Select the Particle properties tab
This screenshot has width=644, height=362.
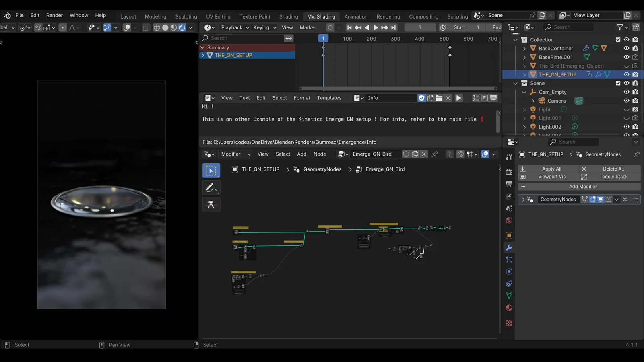509,260
